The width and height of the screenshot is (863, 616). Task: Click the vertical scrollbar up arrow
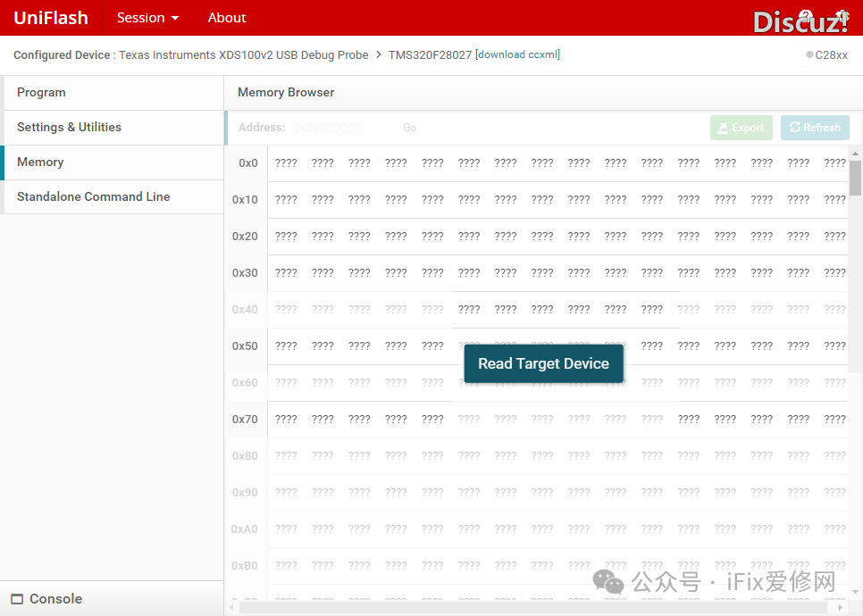click(855, 154)
